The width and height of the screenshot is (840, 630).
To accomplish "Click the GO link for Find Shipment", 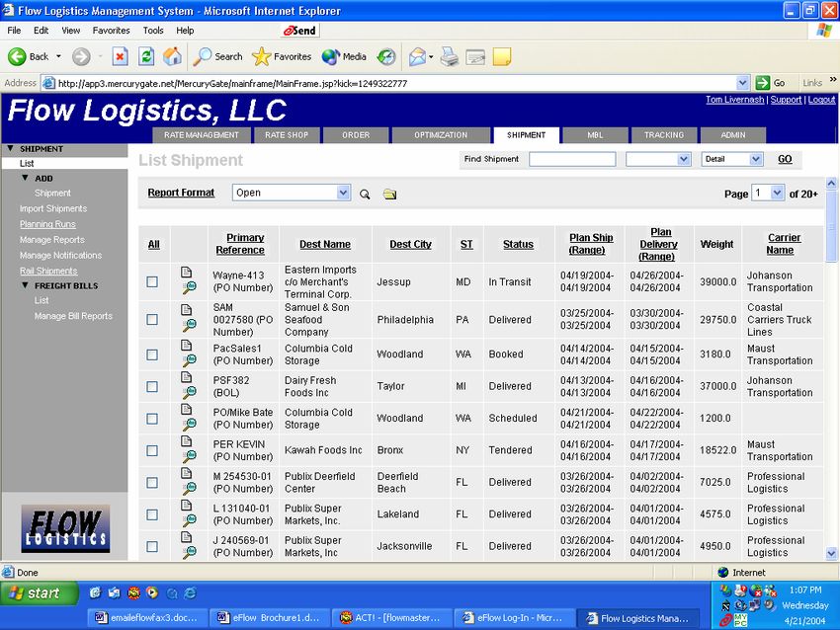I will [x=785, y=159].
